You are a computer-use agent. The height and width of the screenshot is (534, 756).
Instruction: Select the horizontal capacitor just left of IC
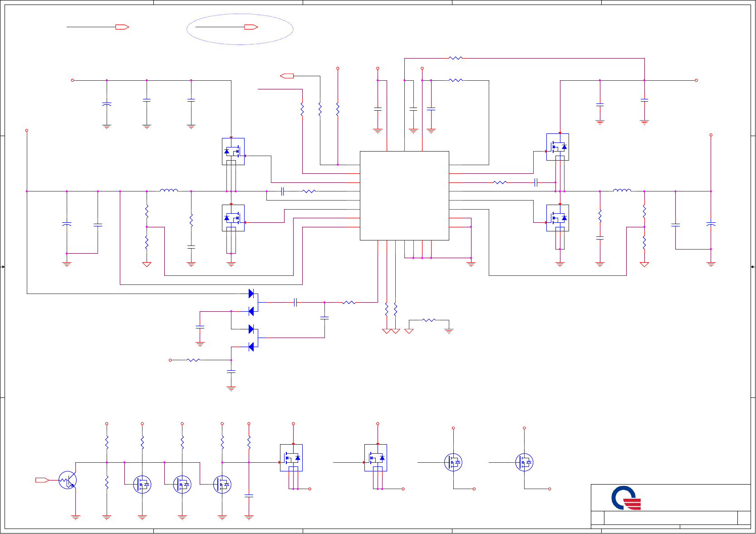282,191
